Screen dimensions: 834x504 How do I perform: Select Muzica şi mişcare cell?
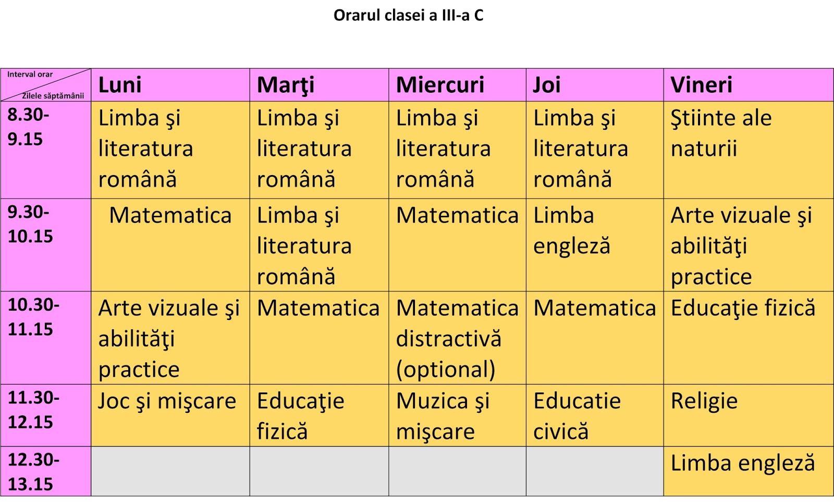(457, 415)
